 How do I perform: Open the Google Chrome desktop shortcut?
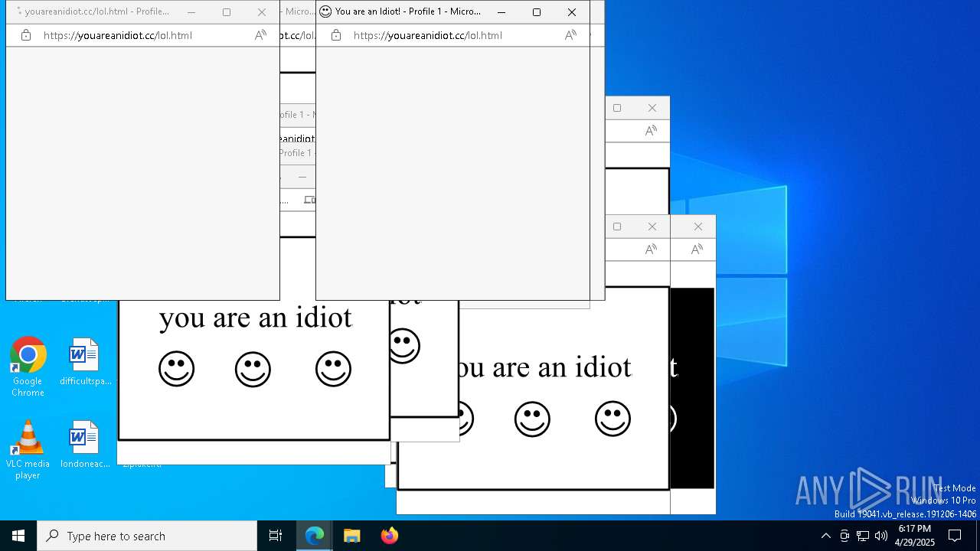click(28, 367)
